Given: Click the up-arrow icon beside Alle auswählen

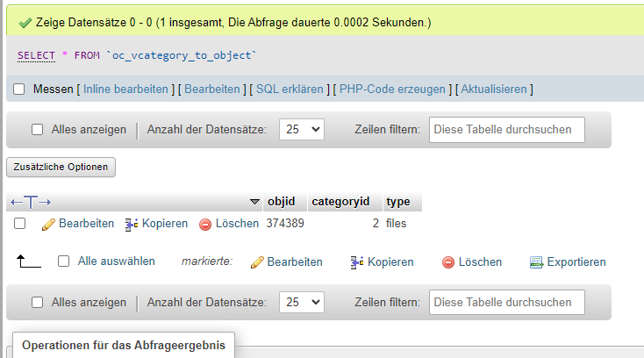Looking at the screenshot, I should 28,261.
